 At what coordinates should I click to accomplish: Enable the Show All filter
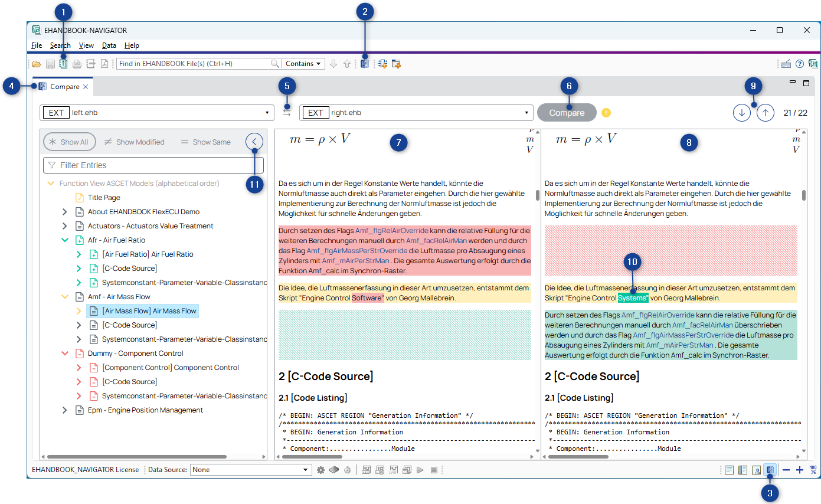[69, 142]
